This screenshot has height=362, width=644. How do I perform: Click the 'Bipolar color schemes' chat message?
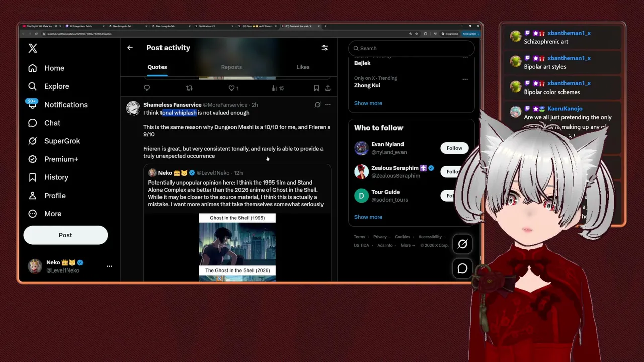[551, 92]
